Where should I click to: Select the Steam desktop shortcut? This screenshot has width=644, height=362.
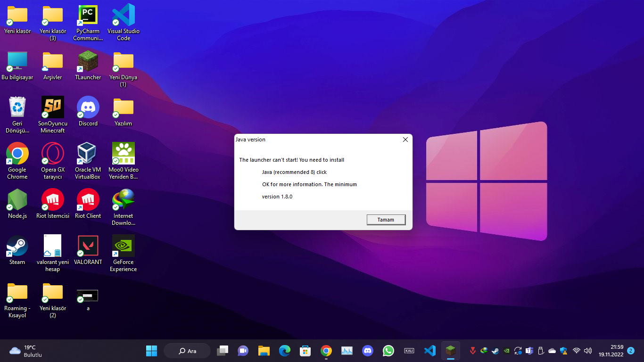[x=17, y=250]
